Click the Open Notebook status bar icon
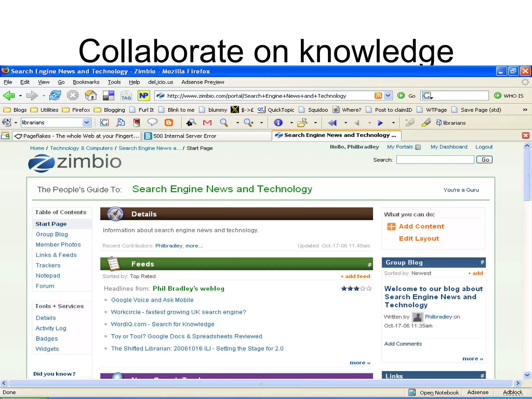532x399 pixels. (x=412, y=392)
